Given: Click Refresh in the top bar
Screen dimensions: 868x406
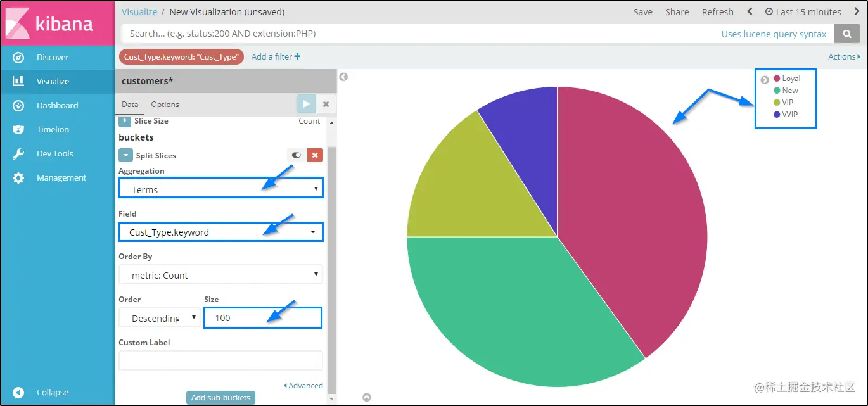Looking at the screenshot, I should [x=717, y=11].
